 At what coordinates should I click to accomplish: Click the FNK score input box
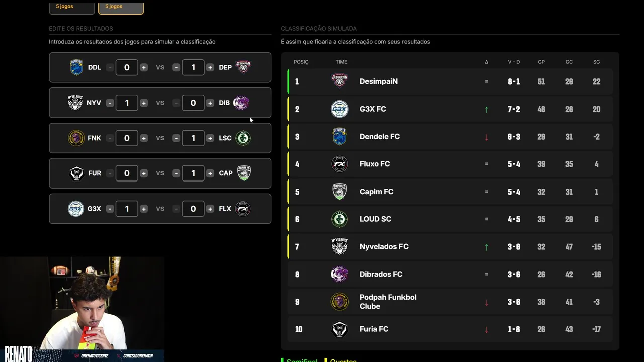[x=127, y=138]
